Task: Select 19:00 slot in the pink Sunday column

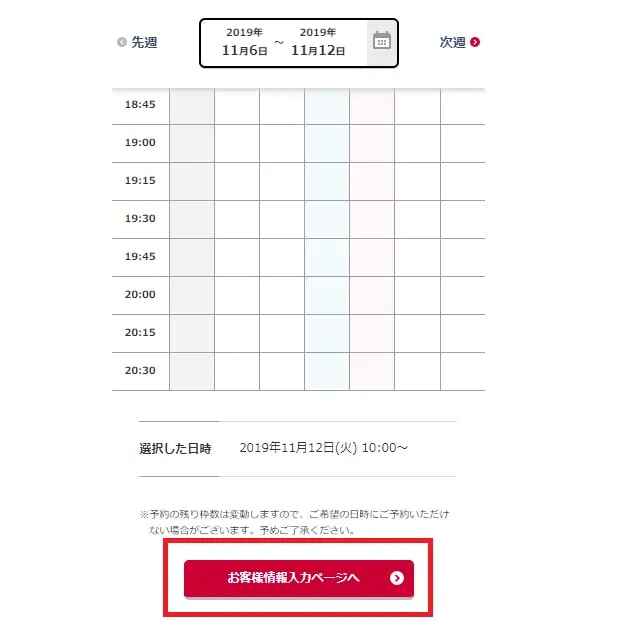Action: pos(372,143)
